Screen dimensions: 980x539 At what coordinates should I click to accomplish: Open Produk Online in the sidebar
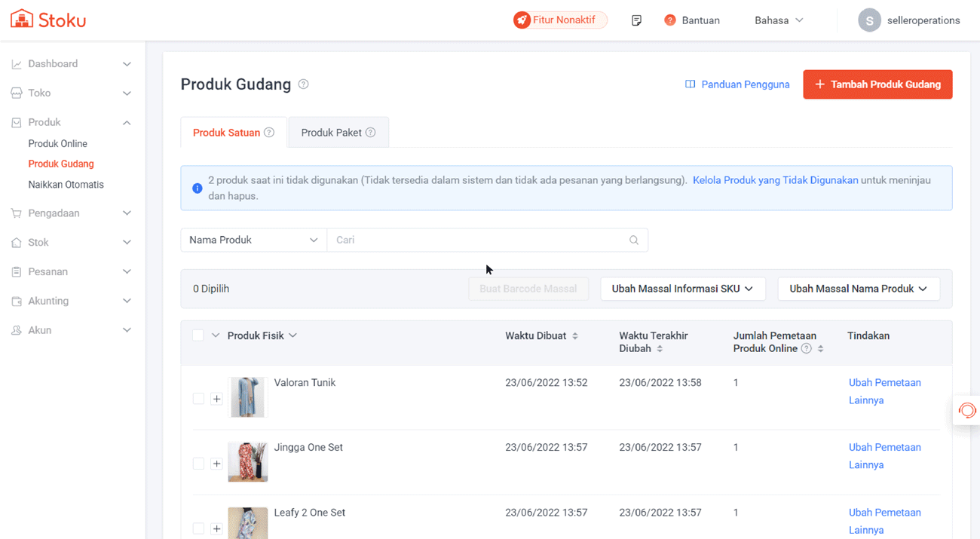tap(57, 143)
